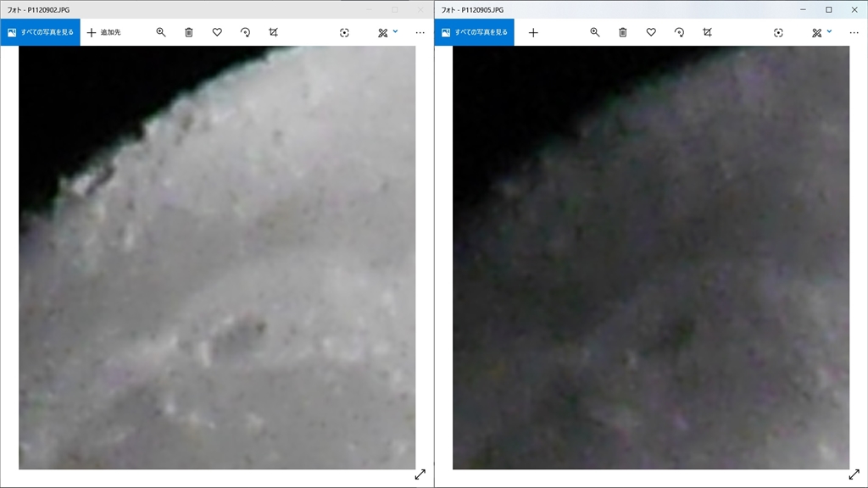The width and height of the screenshot is (868, 488).
Task: Close the P1120905 window
Action: pyautogui.click(x=854, y=9)
